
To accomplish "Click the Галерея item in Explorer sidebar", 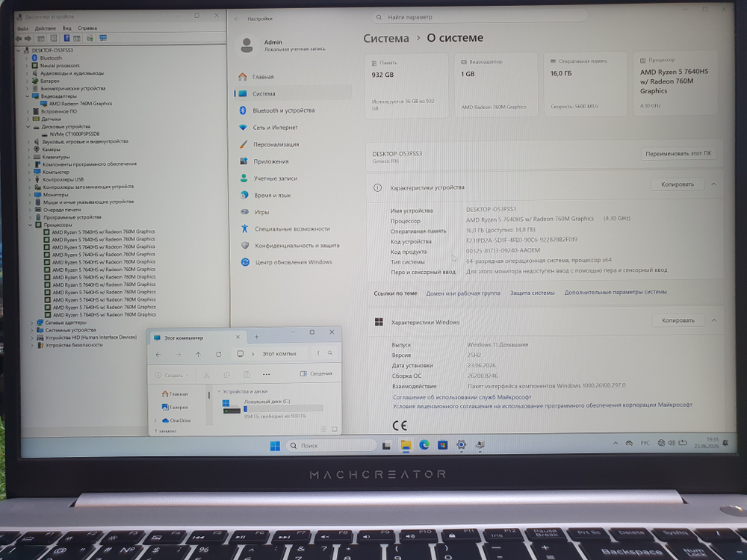I will (174, 407).
